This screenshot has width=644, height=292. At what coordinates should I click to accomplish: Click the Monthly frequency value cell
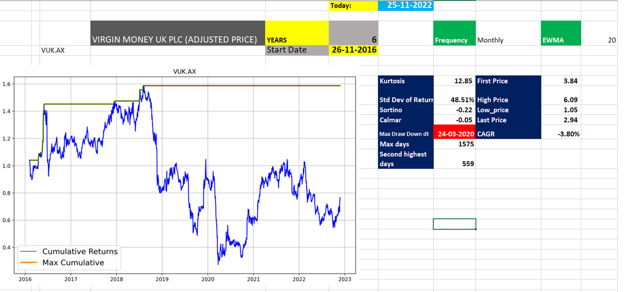(508, 40)
